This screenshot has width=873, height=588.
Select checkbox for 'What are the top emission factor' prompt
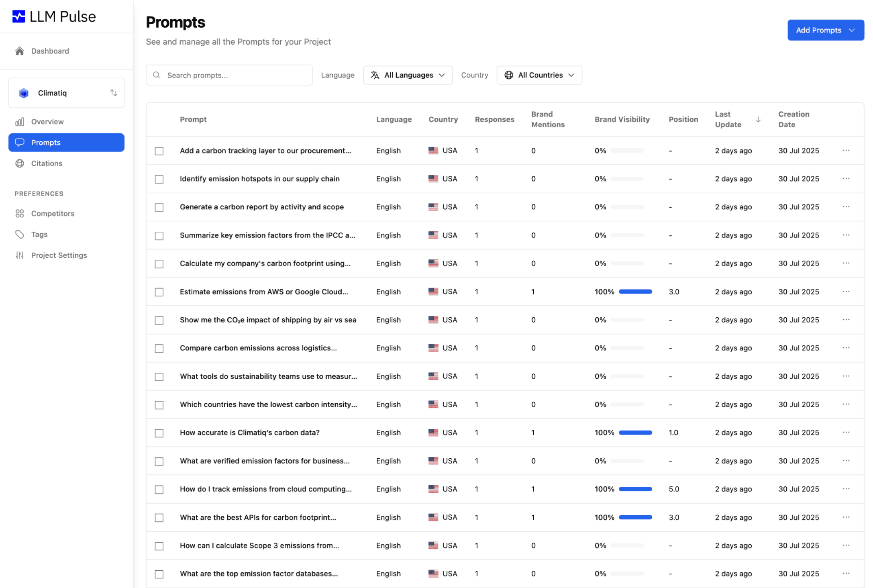tap(159, 574)
